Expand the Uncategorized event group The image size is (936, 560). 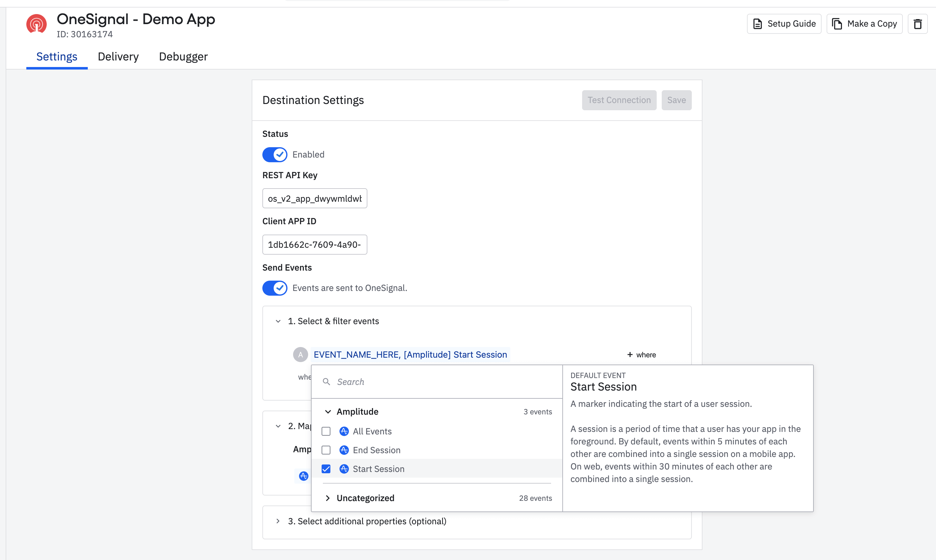(x=327, y=498)
